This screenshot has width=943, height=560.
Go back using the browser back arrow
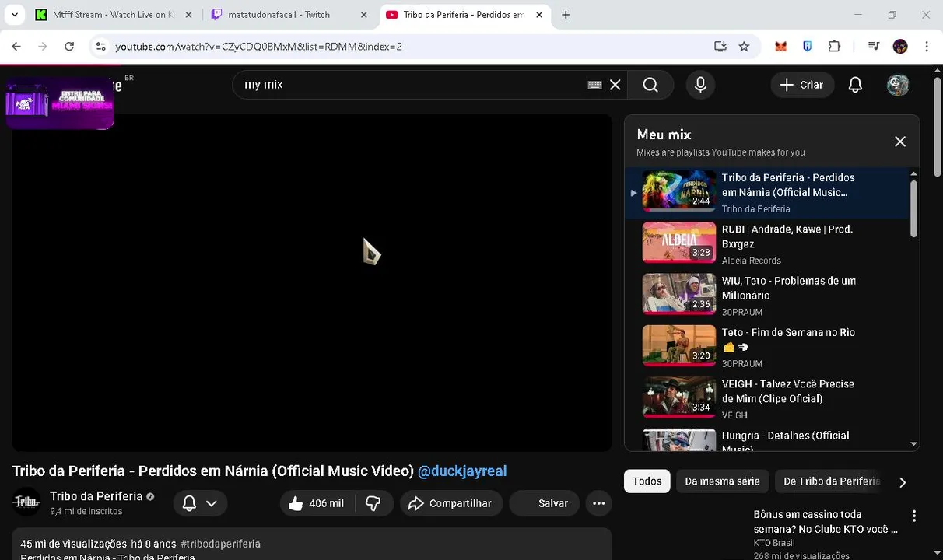click(16, 47)
